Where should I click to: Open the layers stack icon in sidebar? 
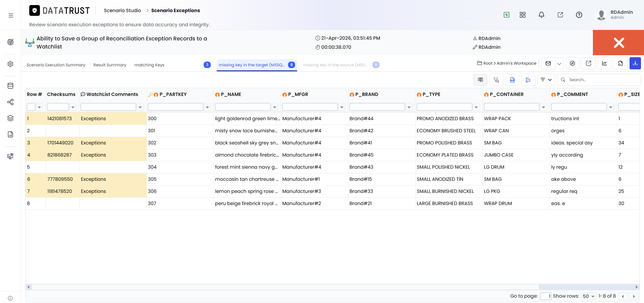click(10, 118)
